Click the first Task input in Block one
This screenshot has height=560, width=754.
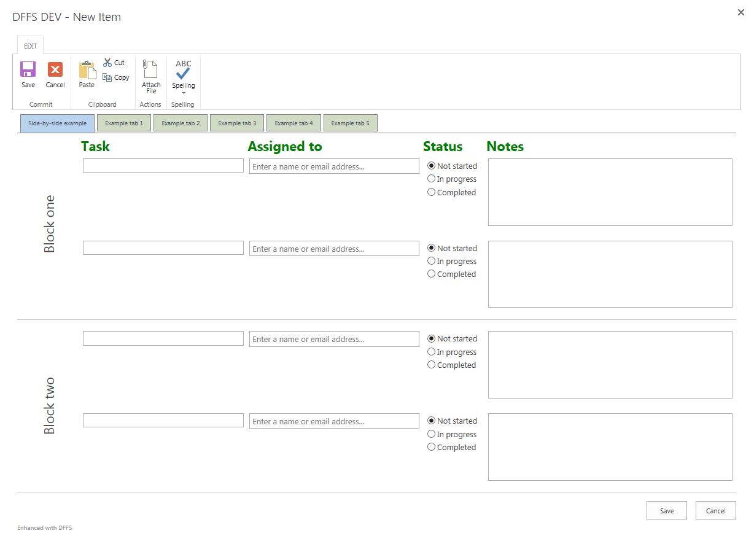(x=163, y=165)
